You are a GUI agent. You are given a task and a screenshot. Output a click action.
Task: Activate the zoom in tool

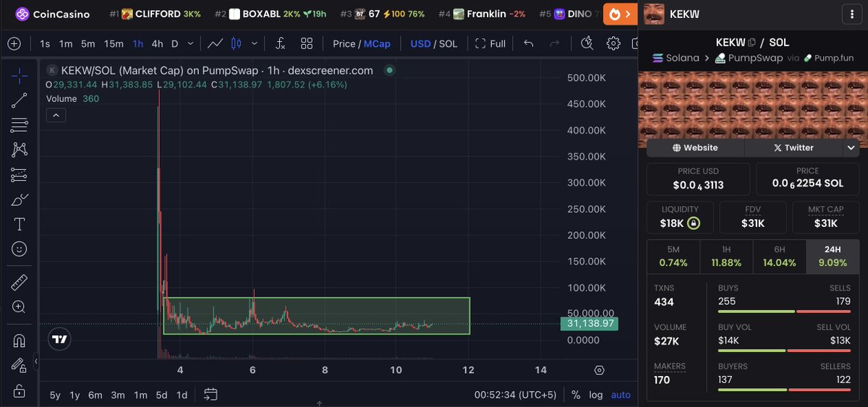20,307
